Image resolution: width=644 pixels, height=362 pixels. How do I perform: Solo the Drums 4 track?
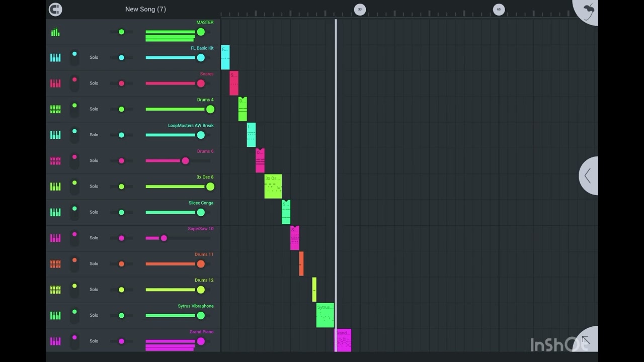[x=94, y=109]
